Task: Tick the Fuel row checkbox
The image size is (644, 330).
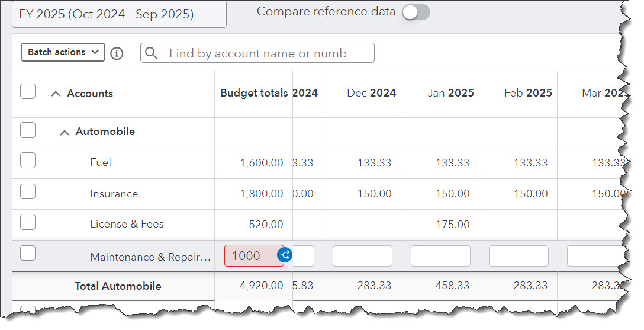Action: (x=28, y=161)
